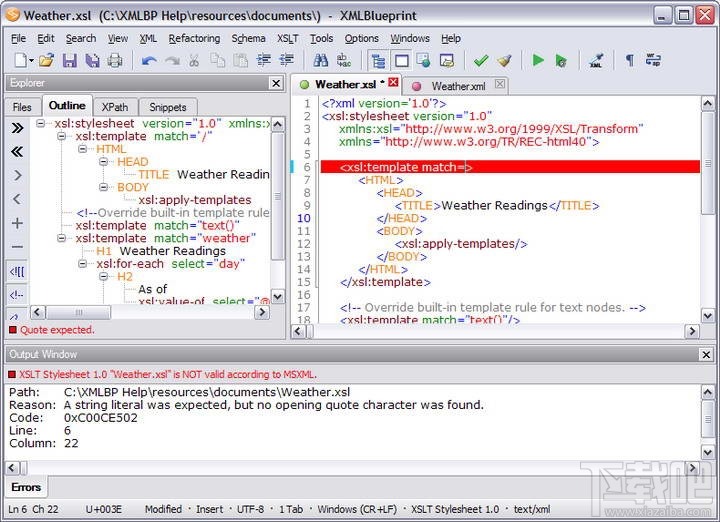This screenshot has width=720, height=522.
Task: Undo the last edit
Action: point(149,60)
